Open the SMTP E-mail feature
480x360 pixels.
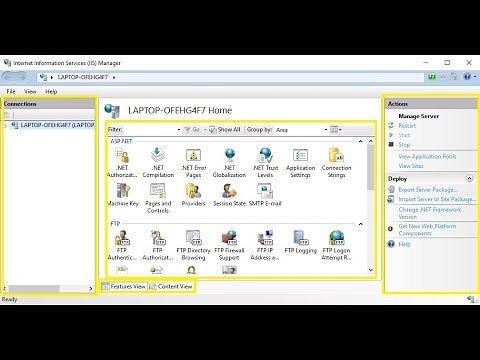point(265,195)
